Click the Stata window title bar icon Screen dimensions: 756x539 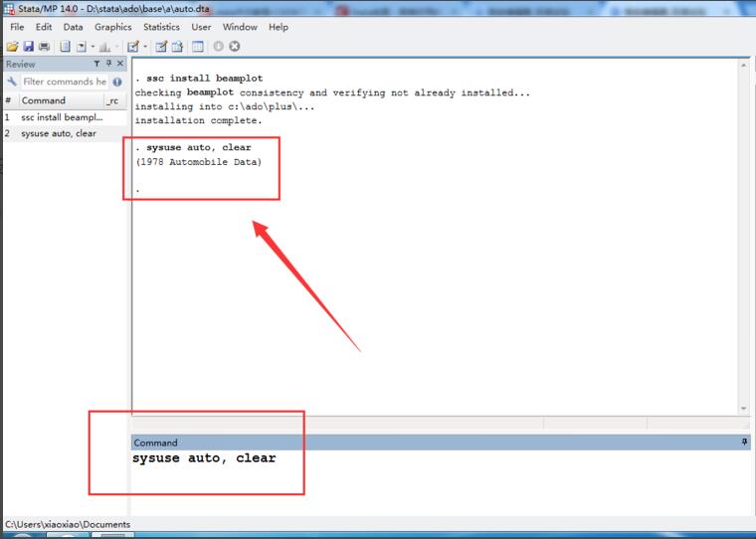pos(9,9)
